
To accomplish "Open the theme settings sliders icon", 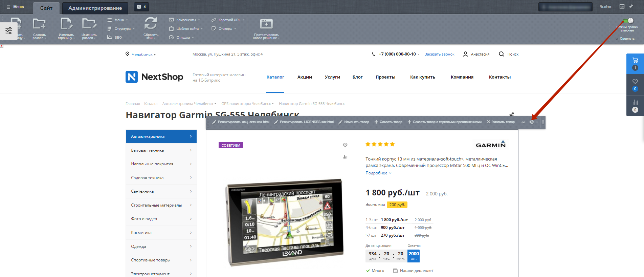I will click(9, 31).
